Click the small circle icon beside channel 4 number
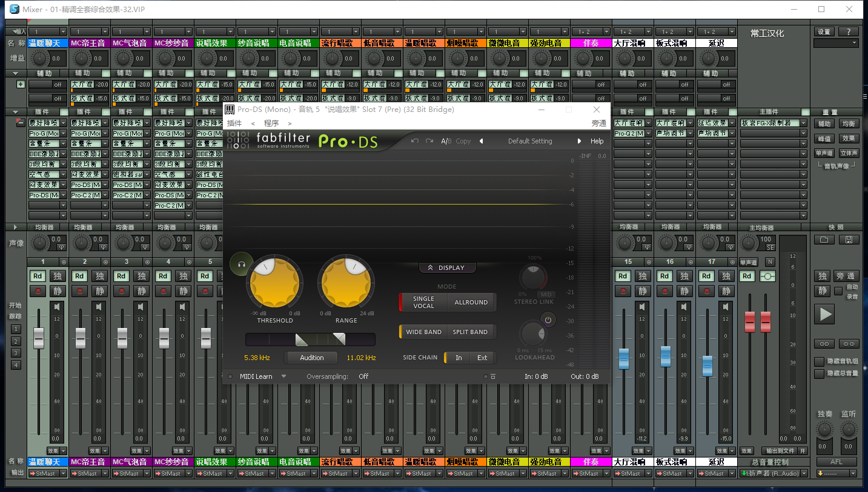Screen dimensions: 868x492 189,262
